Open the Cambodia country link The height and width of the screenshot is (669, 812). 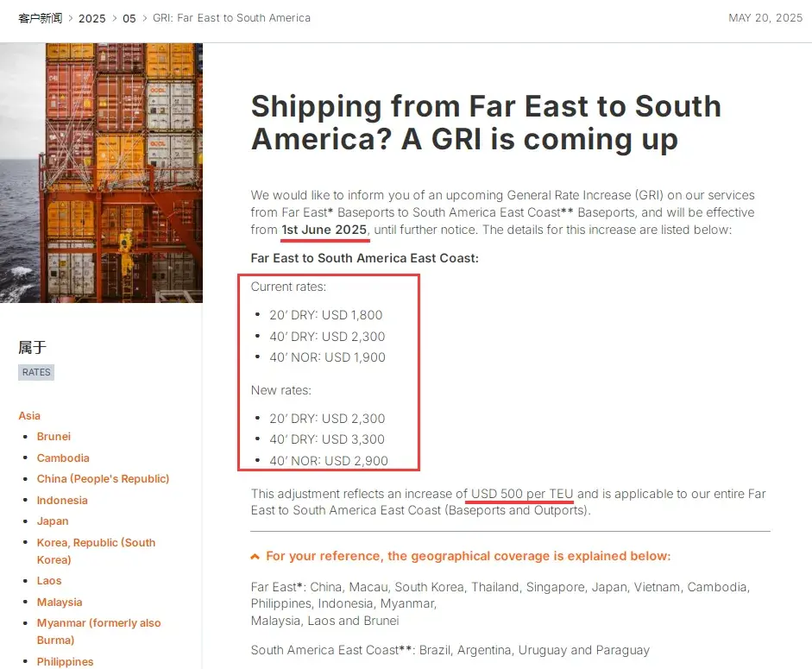point(63,458)
